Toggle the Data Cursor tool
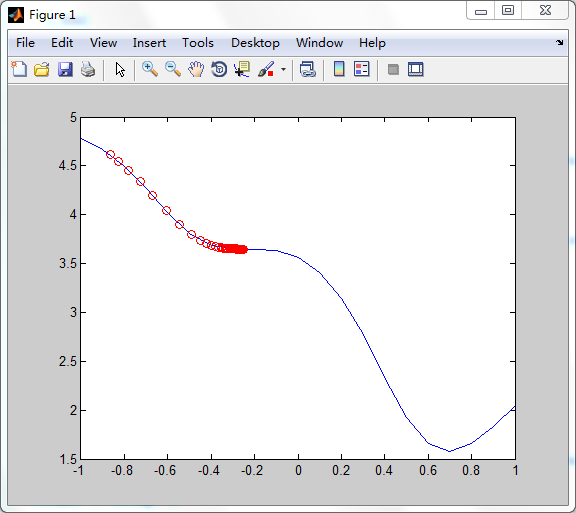Screen dimensions: 576x513 pyautogui.click(x=242, y=69)
